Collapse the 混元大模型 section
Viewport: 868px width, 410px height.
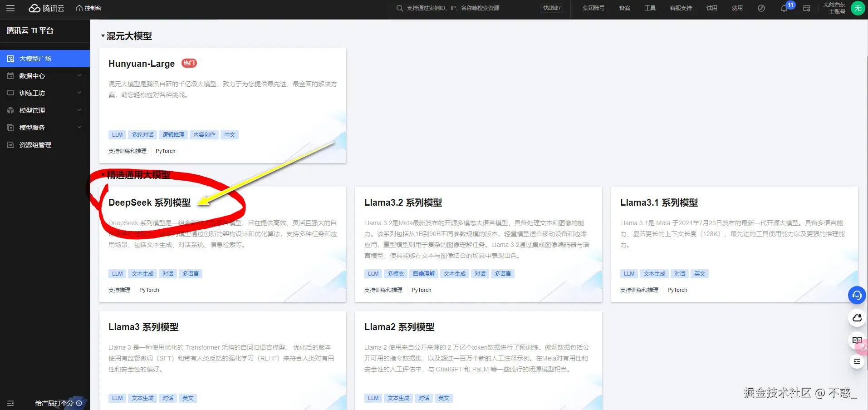click(x=103, y=36)
